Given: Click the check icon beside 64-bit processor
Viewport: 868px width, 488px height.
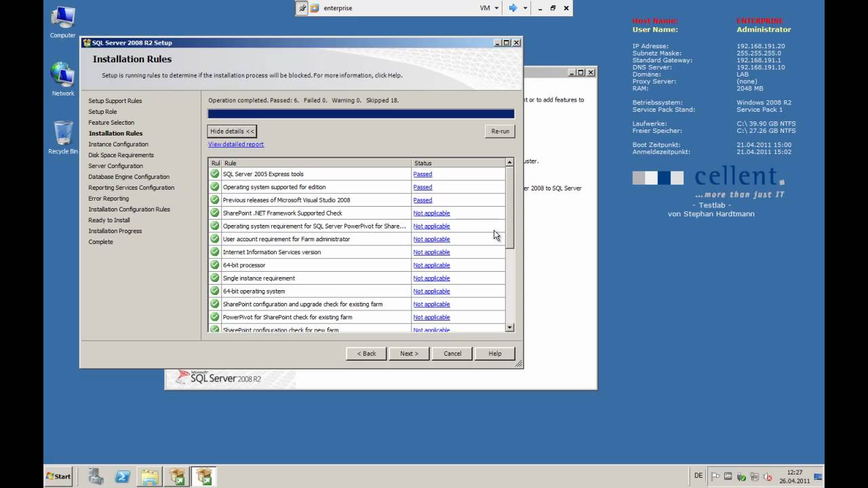Looking at the screenshot, I should pyautogui.click(x=215, y=265).
